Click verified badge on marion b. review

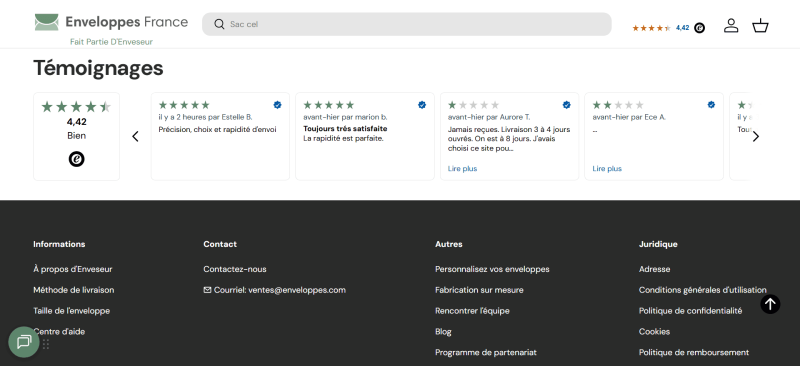coord(422,105)
